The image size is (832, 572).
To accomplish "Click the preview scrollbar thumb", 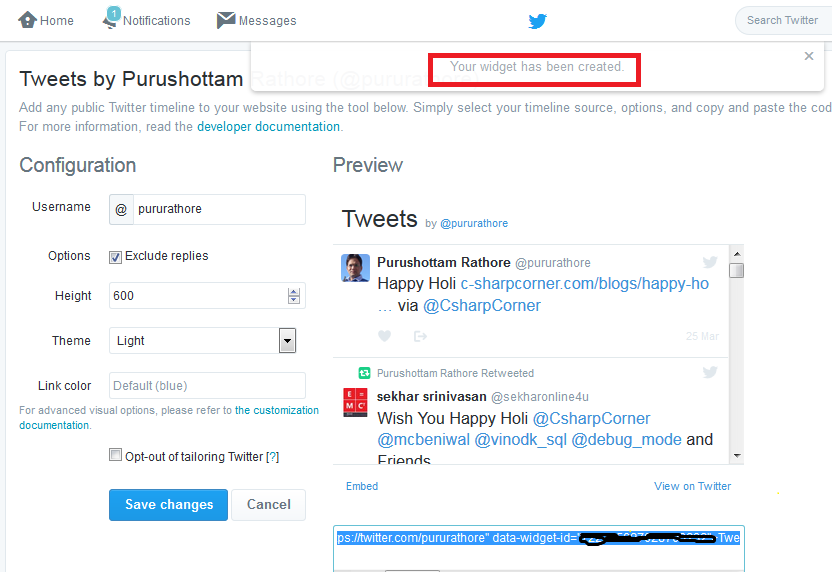I will pyautogui.click(x=736, y=270).
